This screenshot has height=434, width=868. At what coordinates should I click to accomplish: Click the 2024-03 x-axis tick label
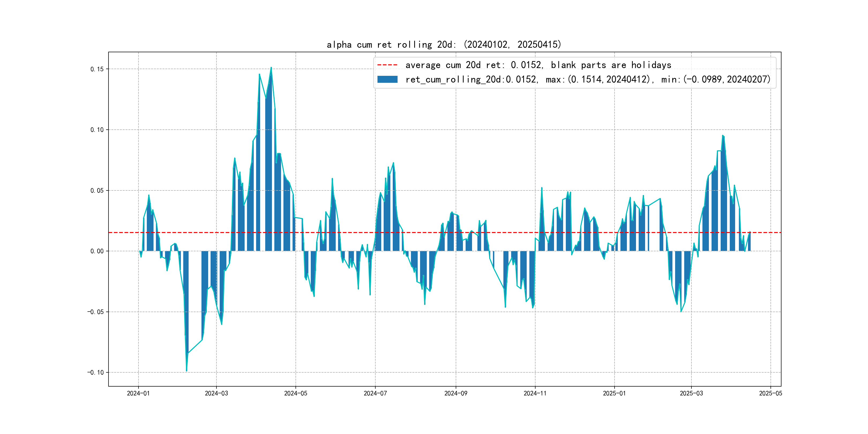[x=216, y=393]
